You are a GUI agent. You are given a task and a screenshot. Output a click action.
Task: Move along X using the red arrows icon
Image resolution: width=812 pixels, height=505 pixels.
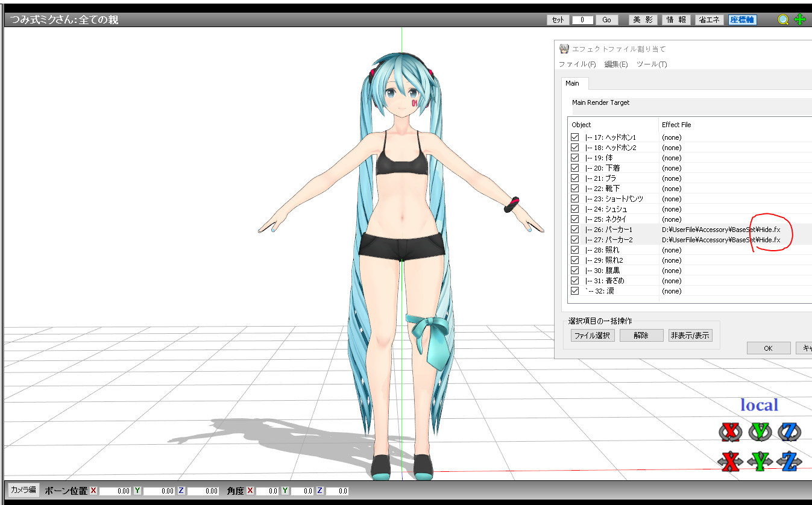click(x=730, y=462)
